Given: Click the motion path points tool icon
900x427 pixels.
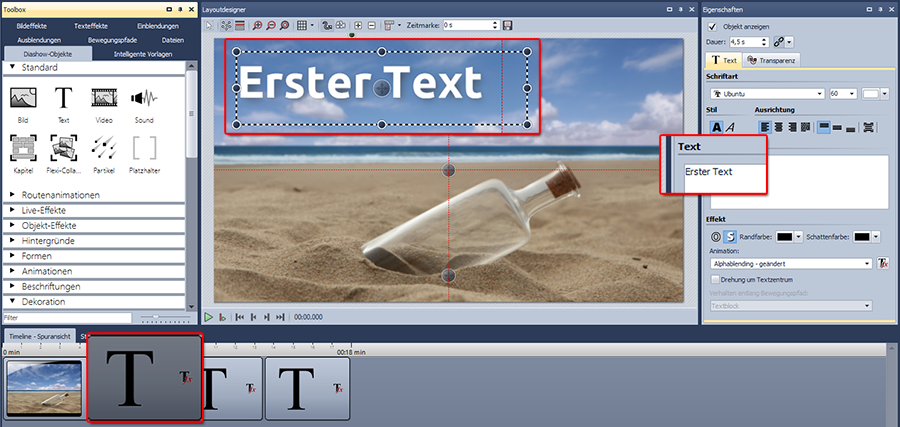Looking at the screenshot, I should (x=226, y=26).
